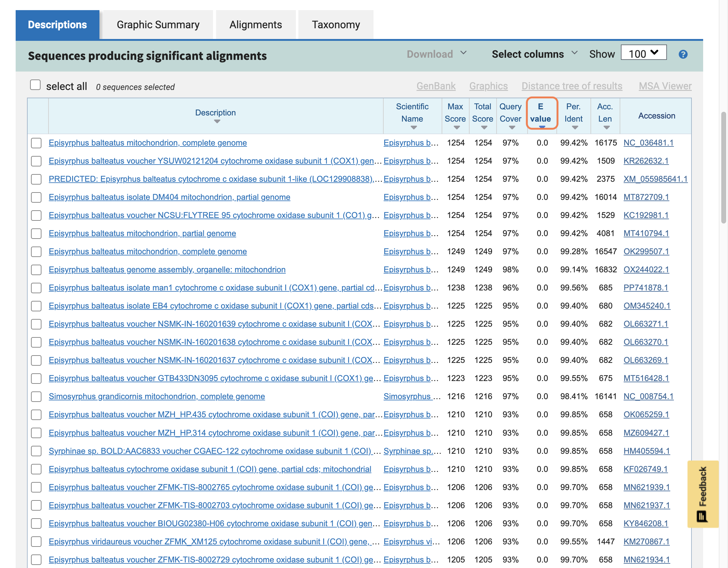
Task: Open Simosyrphus grandicornis mitochondrion complete genome
Action: (157, 397)
